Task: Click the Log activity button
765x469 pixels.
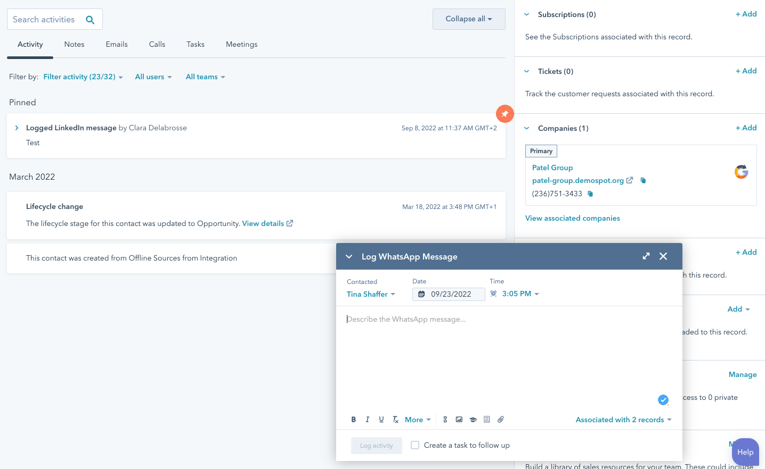Action: coord(376,446)
